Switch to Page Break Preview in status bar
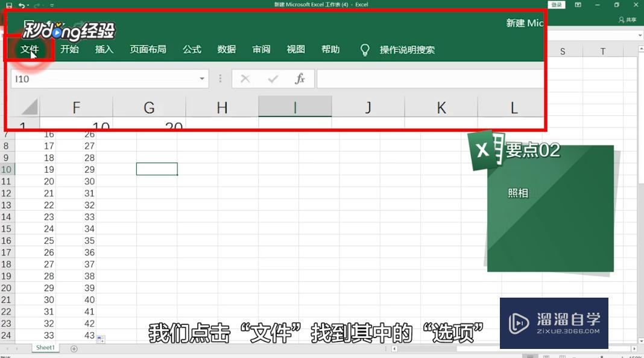644x358 pixels. [561, 356]
